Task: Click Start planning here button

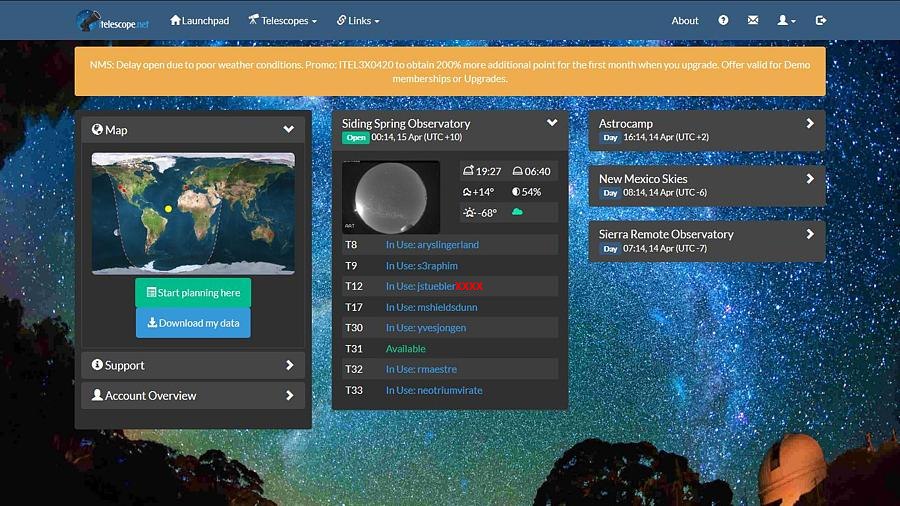Action: [x=193, y=293]
